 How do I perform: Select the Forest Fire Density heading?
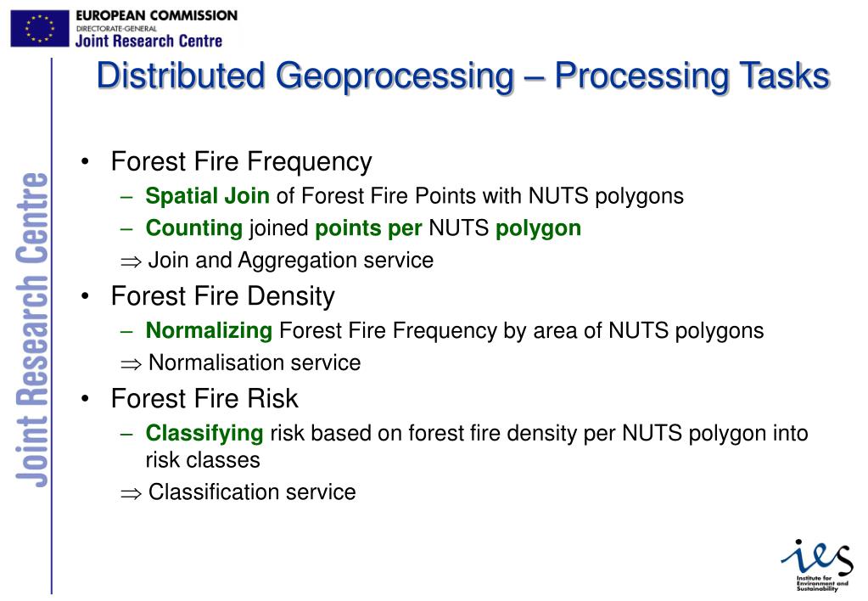[x=222, y=296]
